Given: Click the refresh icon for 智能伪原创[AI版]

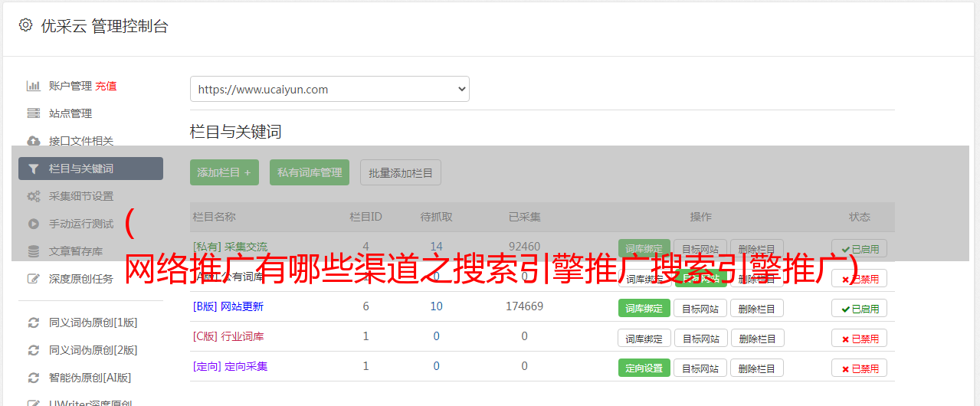Looking at the screenshot, I should click(x=33, y=378).
